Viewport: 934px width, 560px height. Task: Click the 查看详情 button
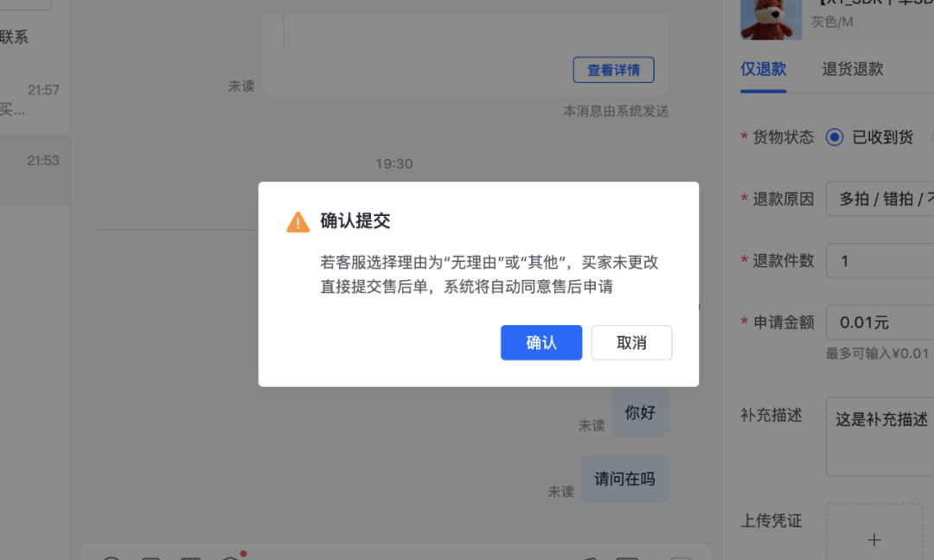[x=613, y=70]
